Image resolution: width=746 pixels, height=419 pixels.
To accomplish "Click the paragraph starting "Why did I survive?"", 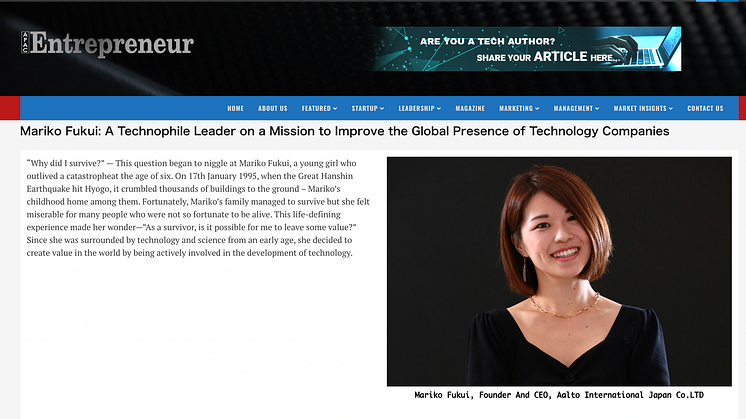I will point(198,208).
